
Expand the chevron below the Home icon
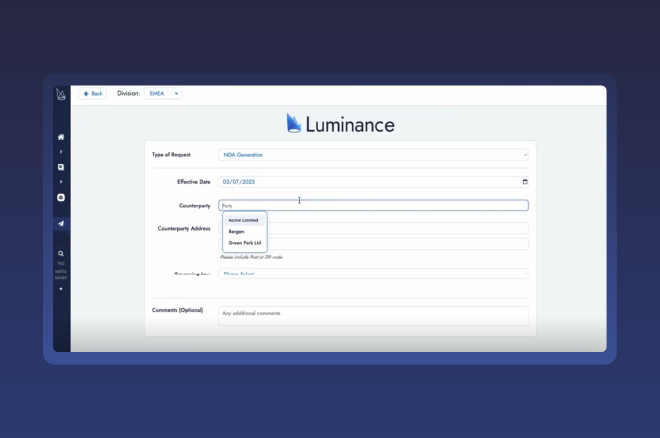(61, 151)
